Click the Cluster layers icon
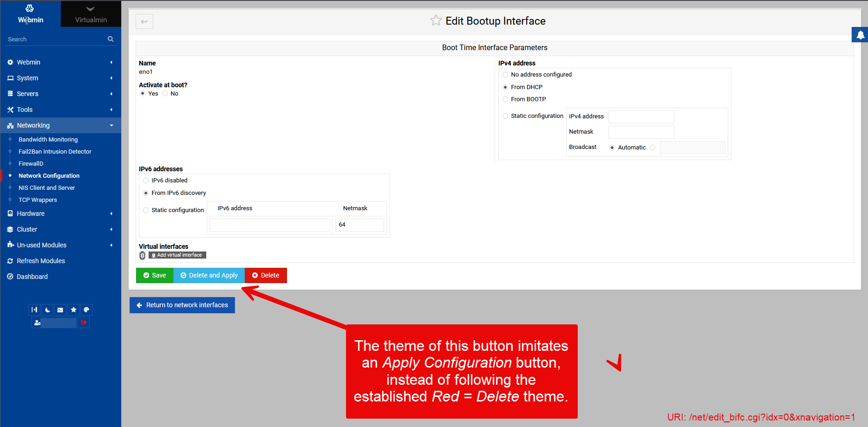The image size is (868, 427). (x=10, y=229)
